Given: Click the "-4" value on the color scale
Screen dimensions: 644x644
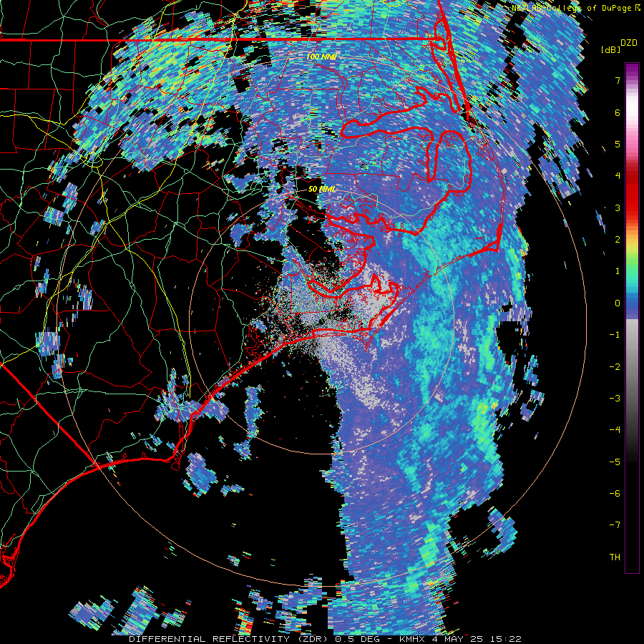Looking at the screenshot, I should [x=615, y=430].
